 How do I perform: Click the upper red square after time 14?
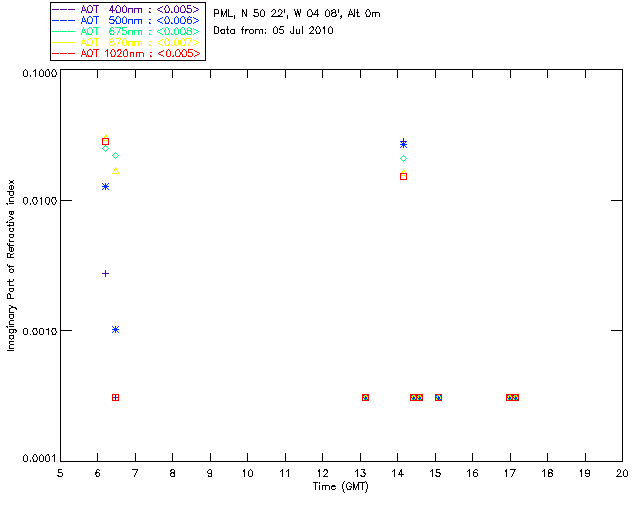point(403,176)
